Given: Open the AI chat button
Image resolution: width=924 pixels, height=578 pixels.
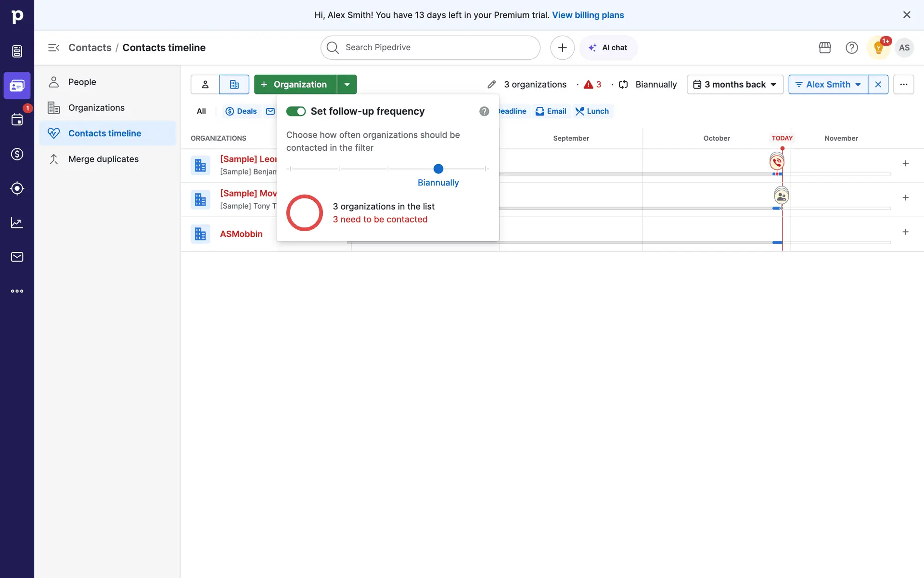Looking at the screenshot, I should coord(608,48).
